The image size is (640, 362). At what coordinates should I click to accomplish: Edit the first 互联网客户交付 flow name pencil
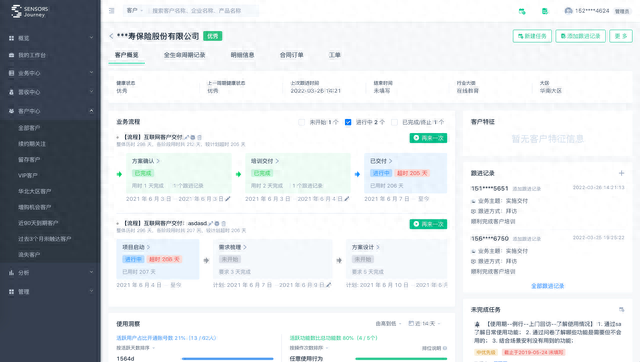pos(187,137)
